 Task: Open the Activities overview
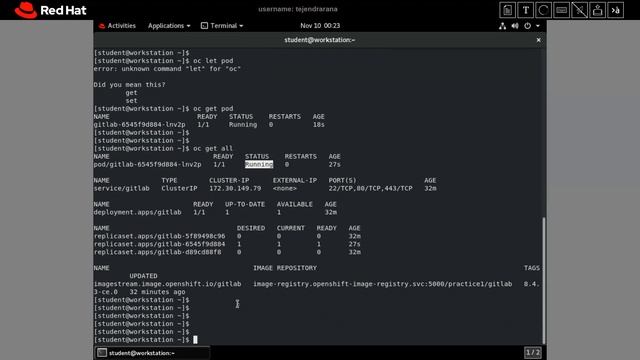click(117, 26)
